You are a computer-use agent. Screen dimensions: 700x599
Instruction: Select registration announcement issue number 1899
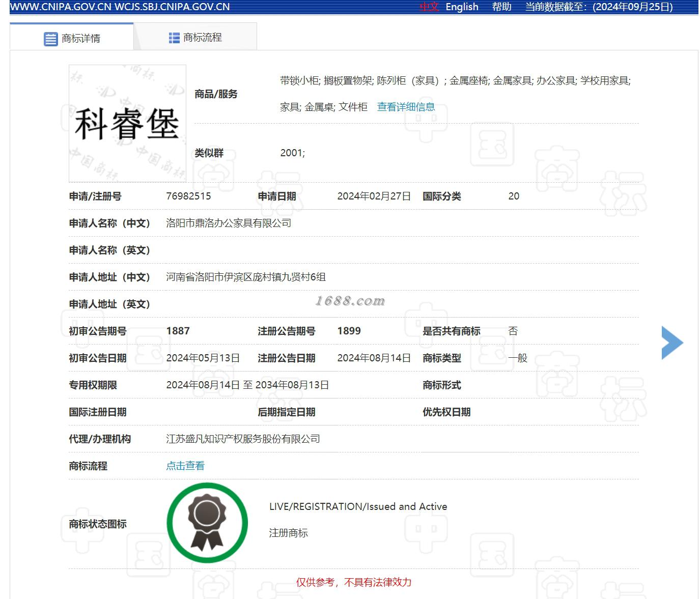point(349,331)
